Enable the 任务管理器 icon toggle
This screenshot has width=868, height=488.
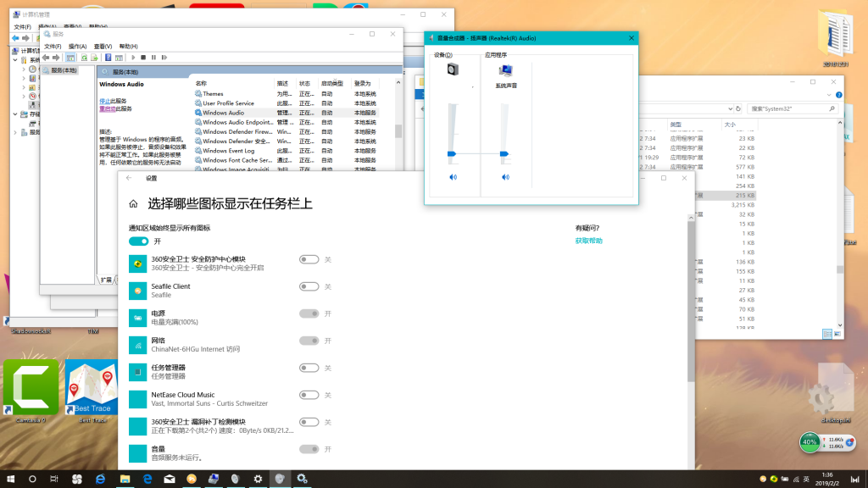pos(309,368)
